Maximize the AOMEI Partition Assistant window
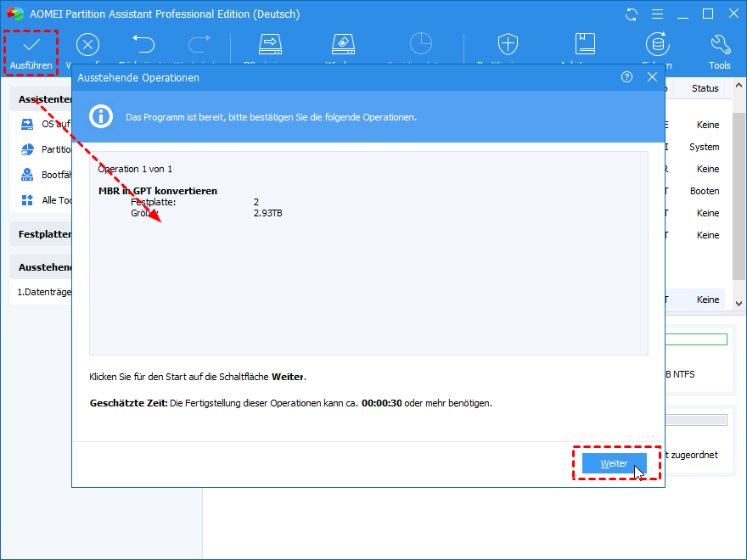Screen dimensions: 747x560 [x=709, y=14]
